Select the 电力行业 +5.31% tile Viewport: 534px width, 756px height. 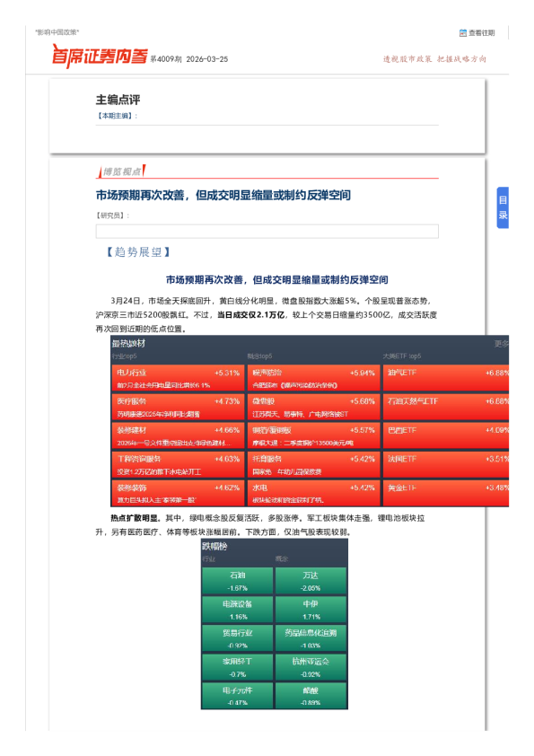click(x=178, y=378)
